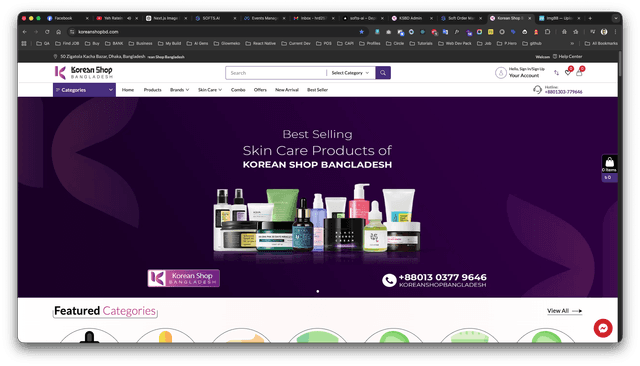Click the address bar showing koreanshopbd.com
Screen dimensions: 640x366
[x=216, y=31]
